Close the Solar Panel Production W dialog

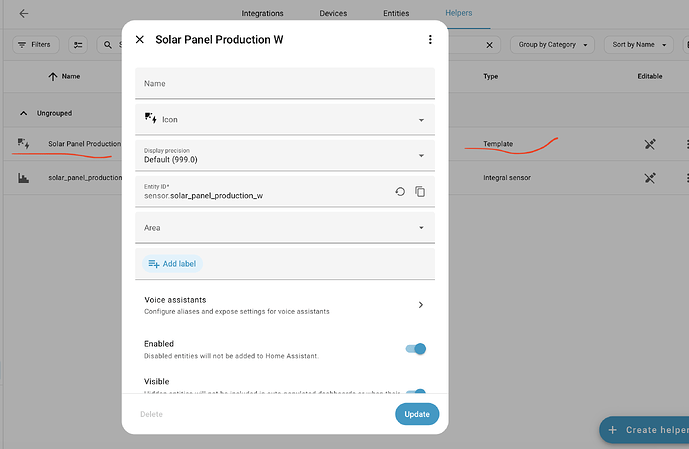[x=140, y=40]
